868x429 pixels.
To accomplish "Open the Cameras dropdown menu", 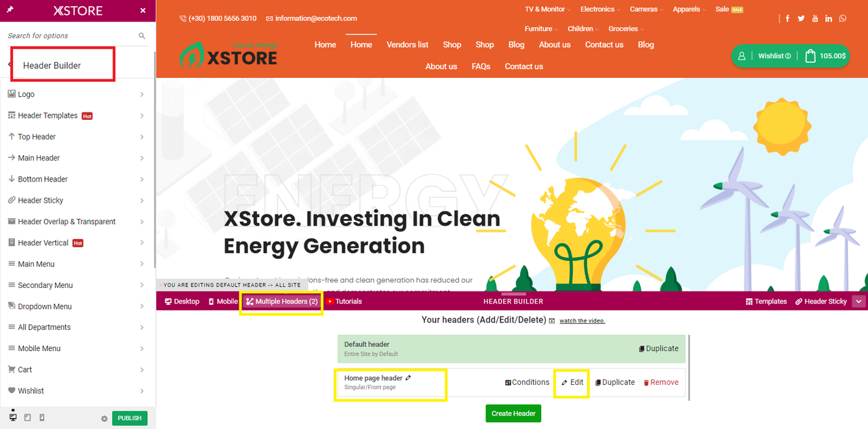I will point(647,9).
